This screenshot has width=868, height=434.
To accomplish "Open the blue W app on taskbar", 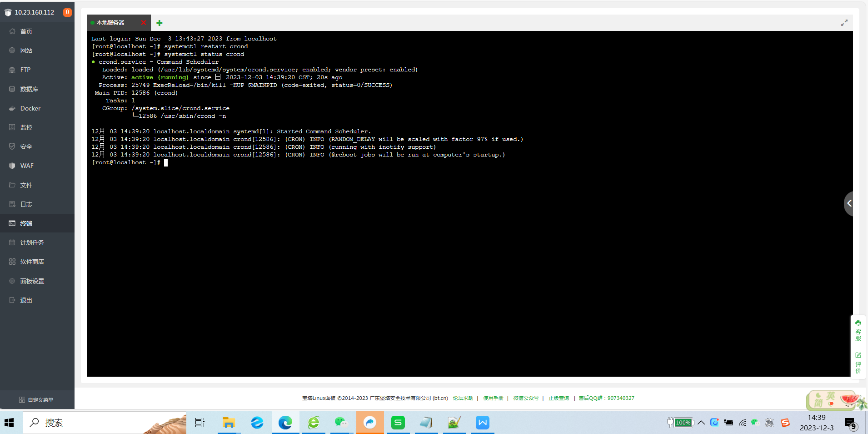I will [483, 423].
